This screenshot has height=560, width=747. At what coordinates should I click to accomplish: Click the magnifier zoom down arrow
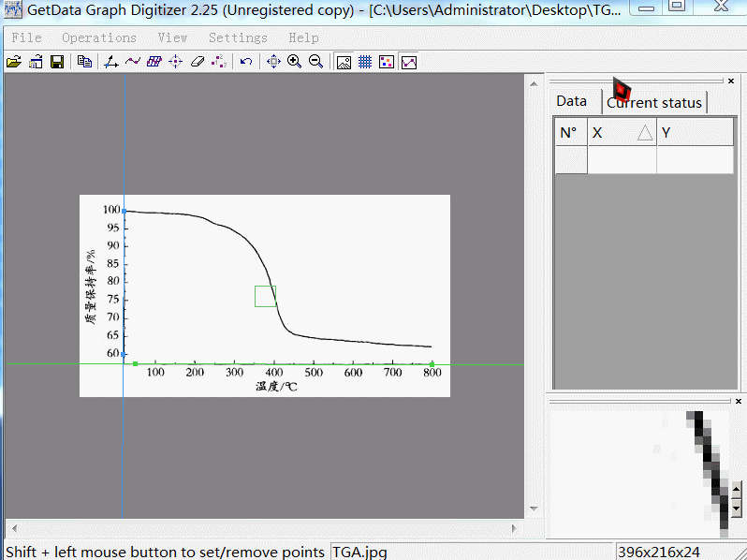(x=736, y=508)
